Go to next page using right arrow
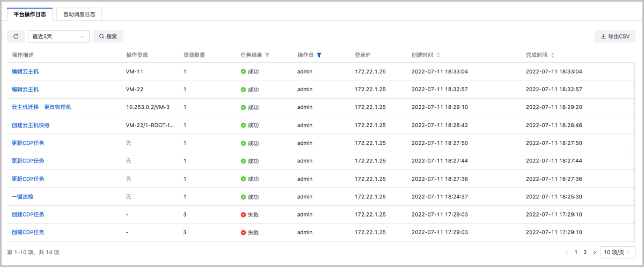Screen dimensions: 644x267 coord(594,252)
